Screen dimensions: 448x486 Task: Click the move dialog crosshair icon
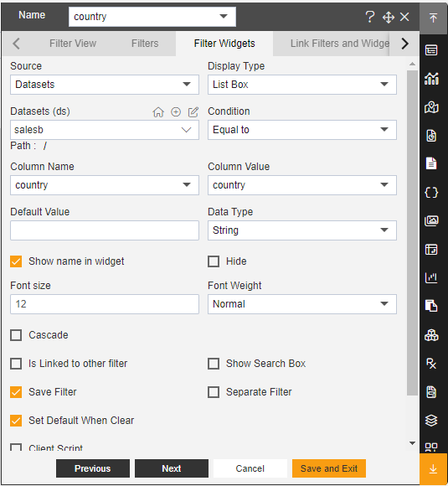[x=389, y=17]
